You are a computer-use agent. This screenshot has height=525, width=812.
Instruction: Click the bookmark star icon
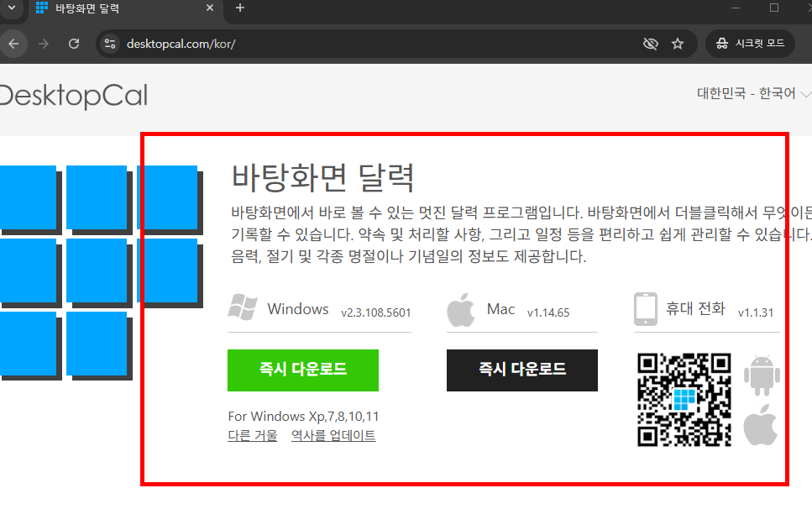pyautogui.click(x=678, y=43)
